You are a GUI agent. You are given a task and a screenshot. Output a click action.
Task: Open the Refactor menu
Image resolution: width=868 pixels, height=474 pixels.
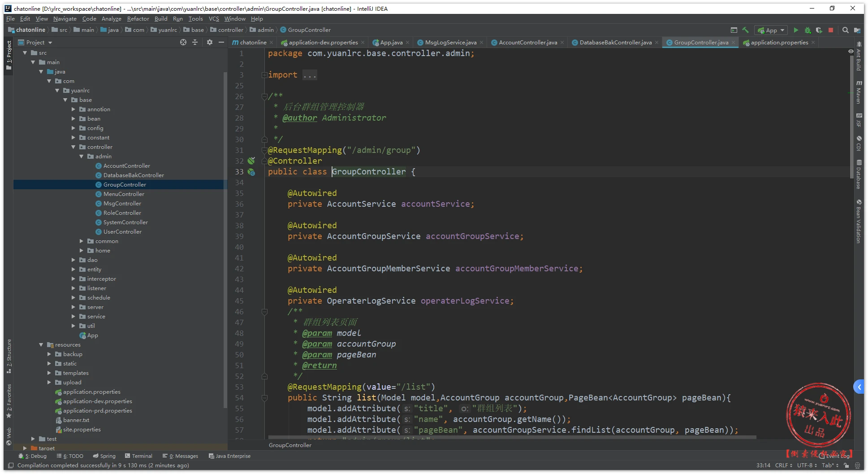138,19
